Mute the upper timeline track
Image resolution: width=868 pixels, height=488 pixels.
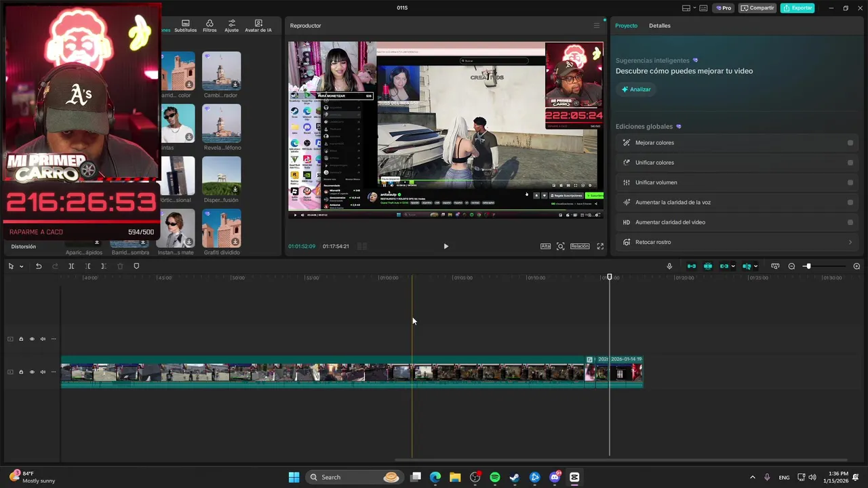(43, 339)
